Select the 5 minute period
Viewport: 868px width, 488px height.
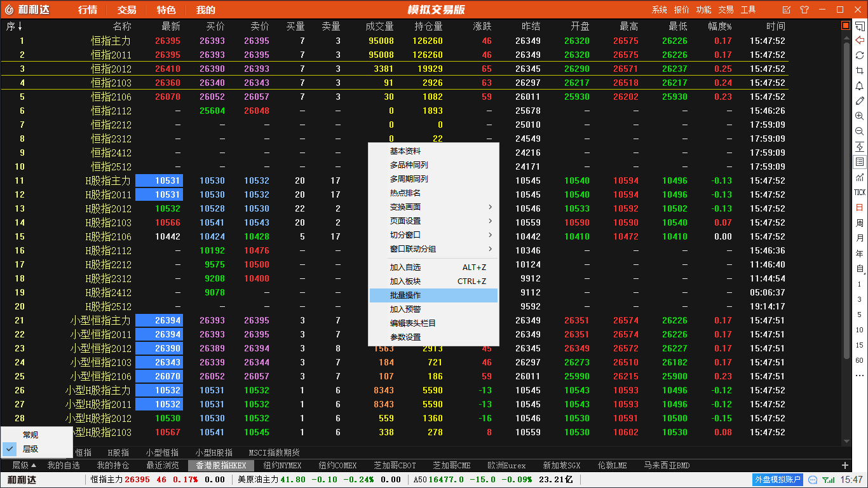point(860,315)
